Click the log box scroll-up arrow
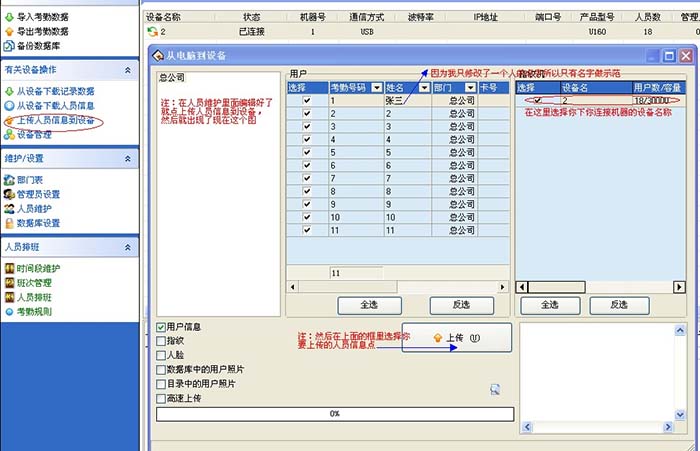The image size is (700, 451). pos(679,330)
